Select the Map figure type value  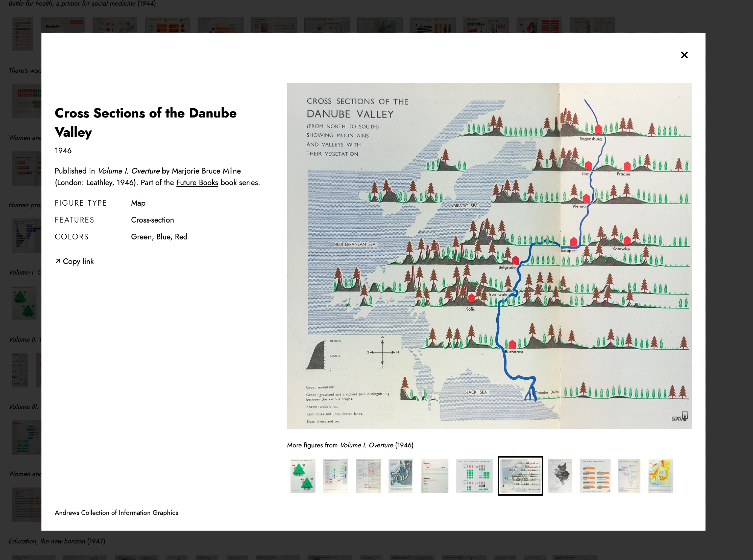click(x=138, y=203)
